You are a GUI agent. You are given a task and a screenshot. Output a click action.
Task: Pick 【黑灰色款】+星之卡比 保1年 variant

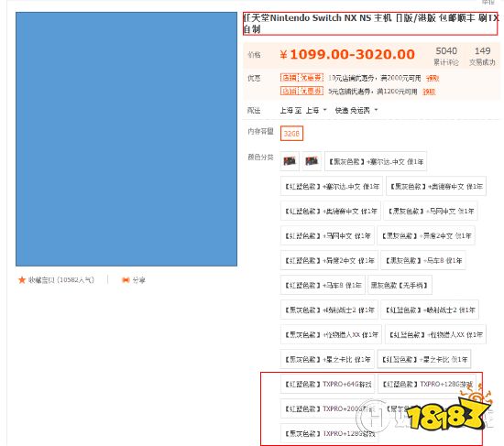tap(327, 359)
